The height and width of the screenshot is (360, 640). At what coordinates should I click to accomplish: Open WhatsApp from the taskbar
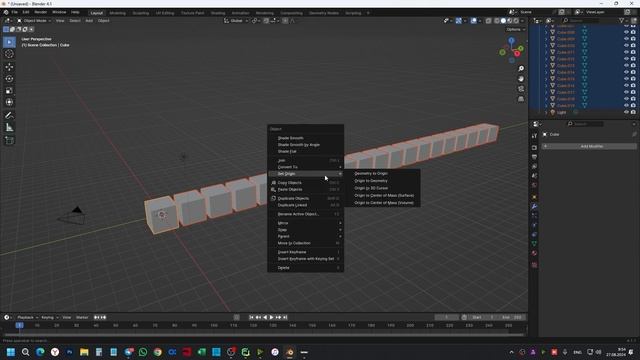point(143,352)
